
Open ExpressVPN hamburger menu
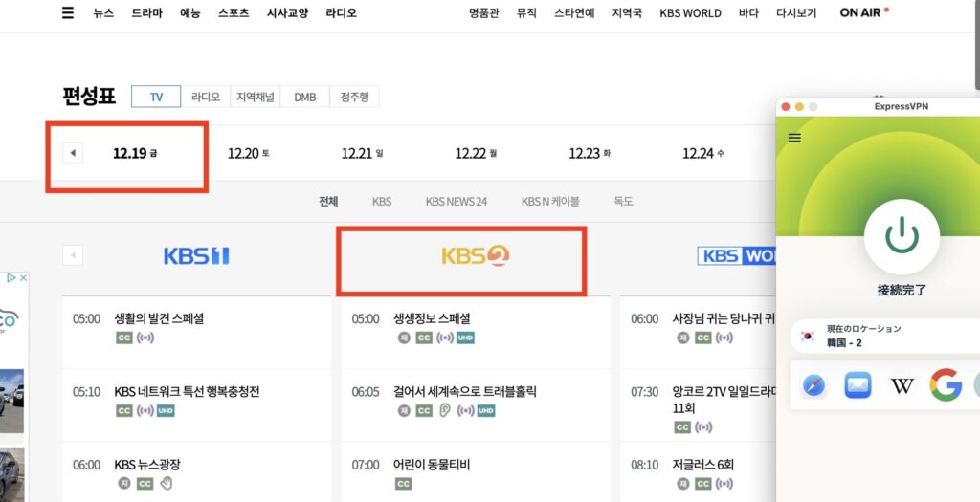793,138
